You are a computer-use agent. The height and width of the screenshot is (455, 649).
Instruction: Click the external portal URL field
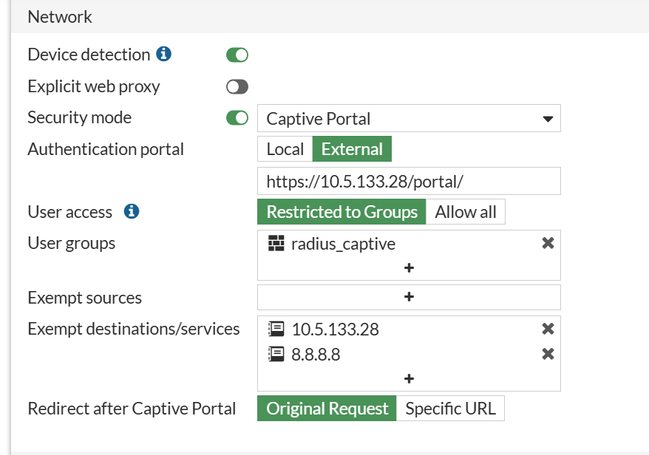[408, 181]
